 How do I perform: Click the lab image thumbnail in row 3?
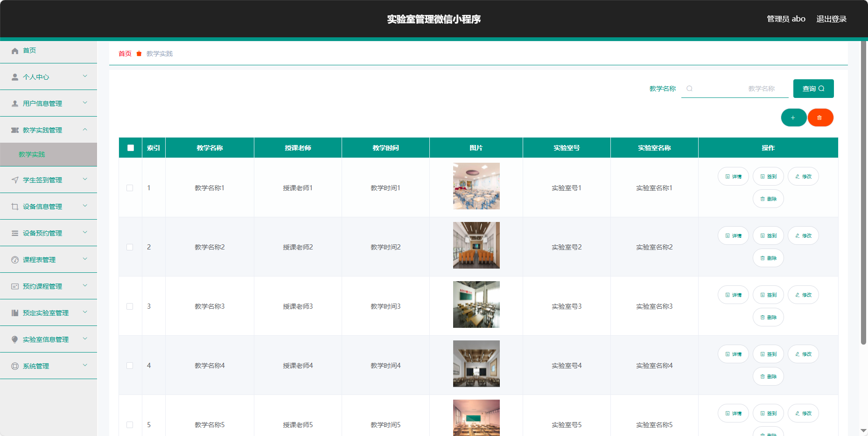pos(476,305)
